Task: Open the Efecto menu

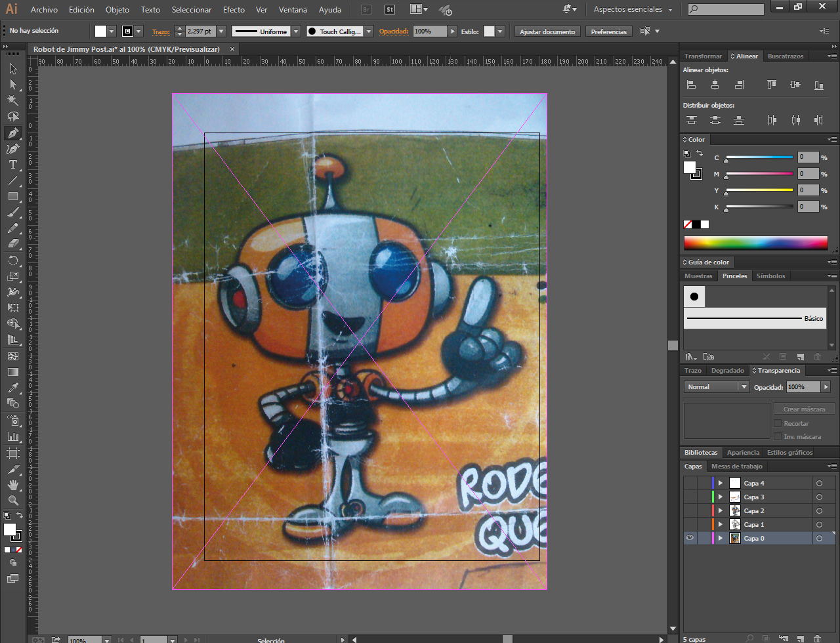Action: click(234, 10)
